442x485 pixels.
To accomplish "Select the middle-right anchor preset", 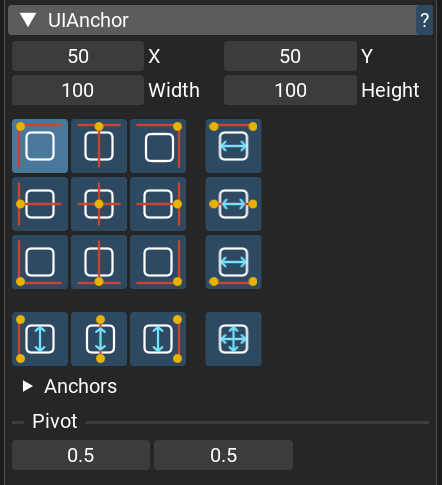I will [x=158, y=204].
